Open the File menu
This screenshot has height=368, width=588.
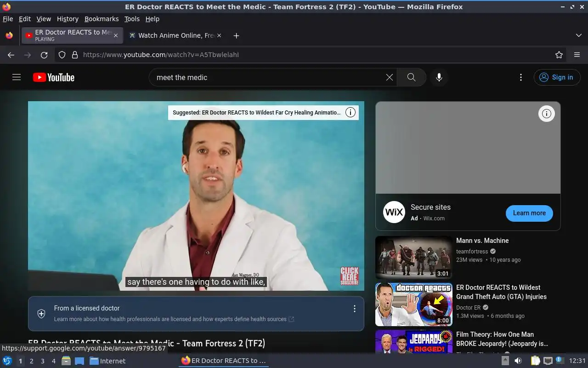tap(8, 19)
